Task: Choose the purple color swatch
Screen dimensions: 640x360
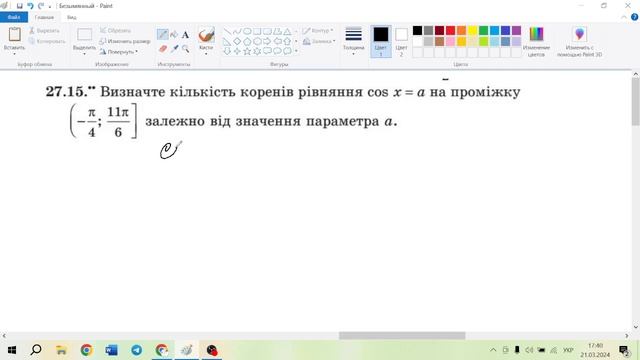Action: (x=516, y=31)
